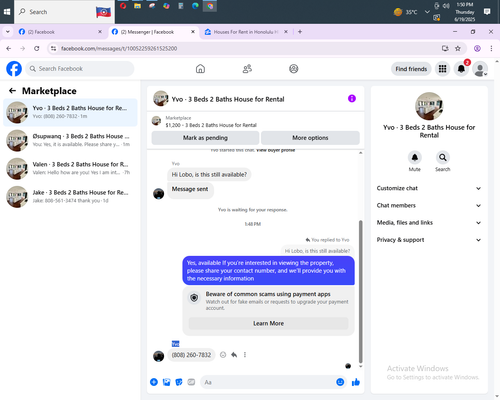Open the Jake conversation in the list

coord(70,197)
